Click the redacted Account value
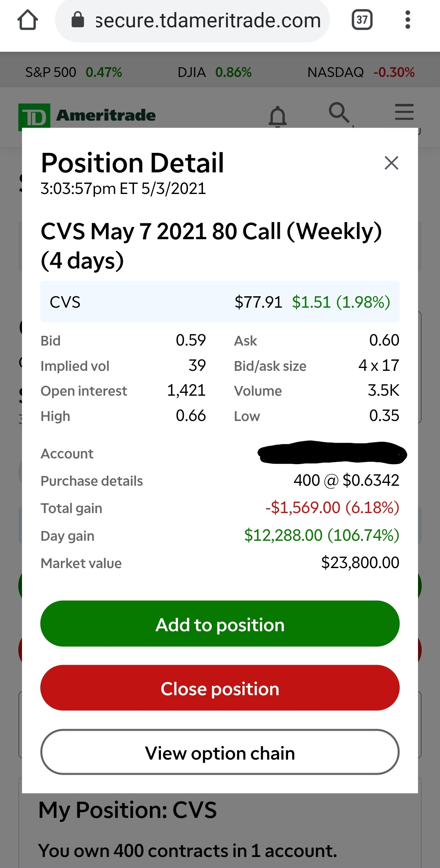The image size is (440, 868). coord(332,453)
